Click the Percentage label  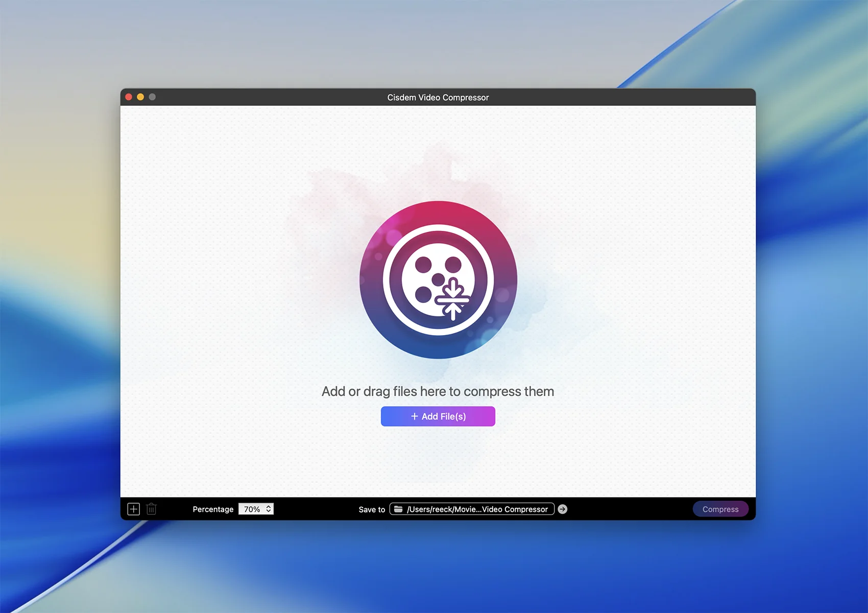[x=213, y=509]
